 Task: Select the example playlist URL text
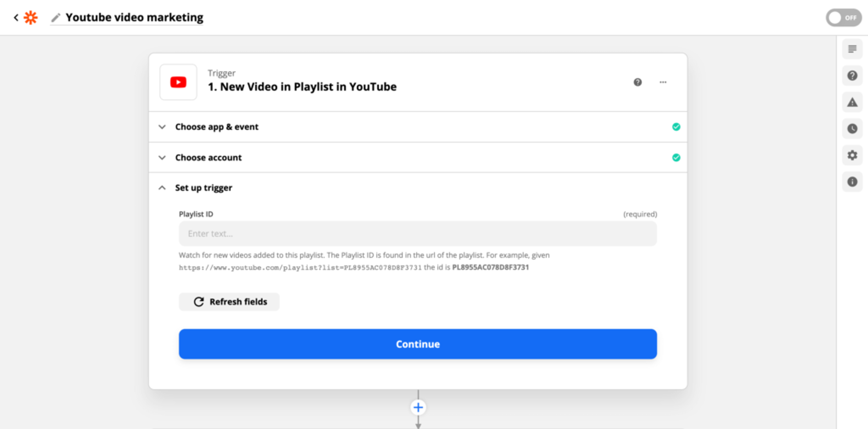tap(300, 268)
